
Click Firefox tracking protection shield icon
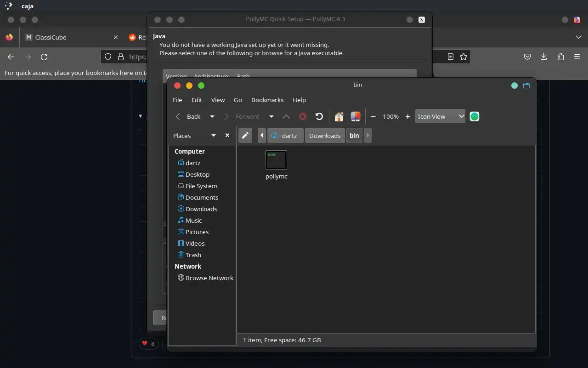point(108,57)
